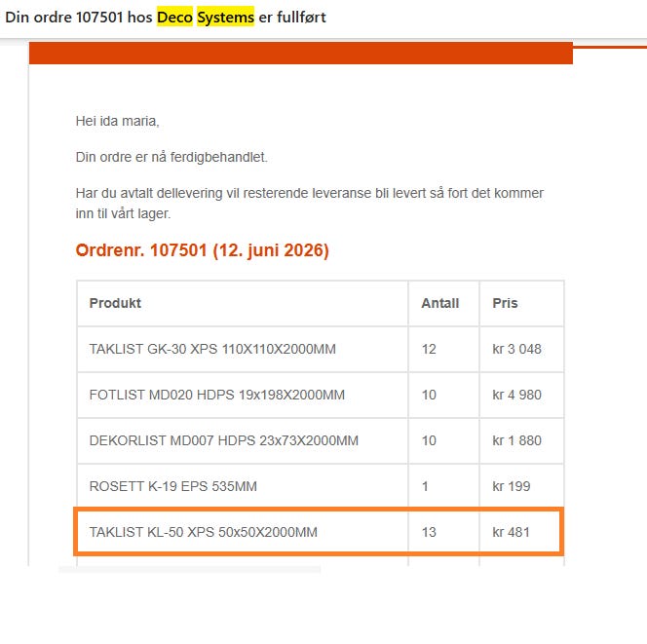The height and width of the screenshot is (644, 647).
Task: Click the email subject 'Din ordre 107501 hos'
Action: pos(78,18)
